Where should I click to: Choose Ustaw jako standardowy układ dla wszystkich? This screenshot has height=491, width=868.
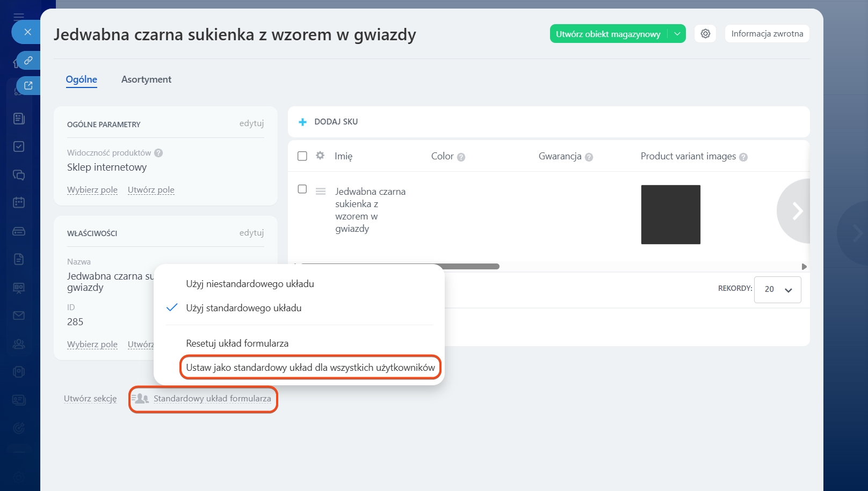[x=310, y=368]
